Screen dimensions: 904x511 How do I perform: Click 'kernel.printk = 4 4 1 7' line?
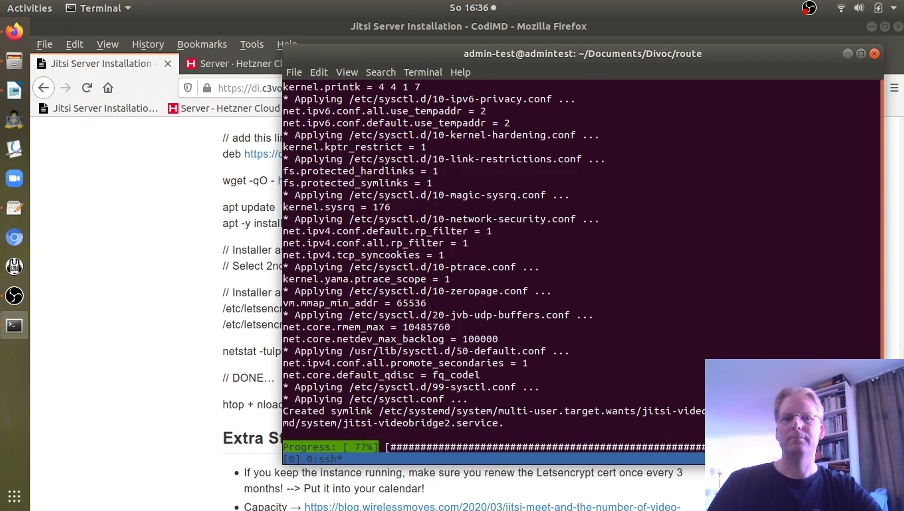[x=351, y=87]
